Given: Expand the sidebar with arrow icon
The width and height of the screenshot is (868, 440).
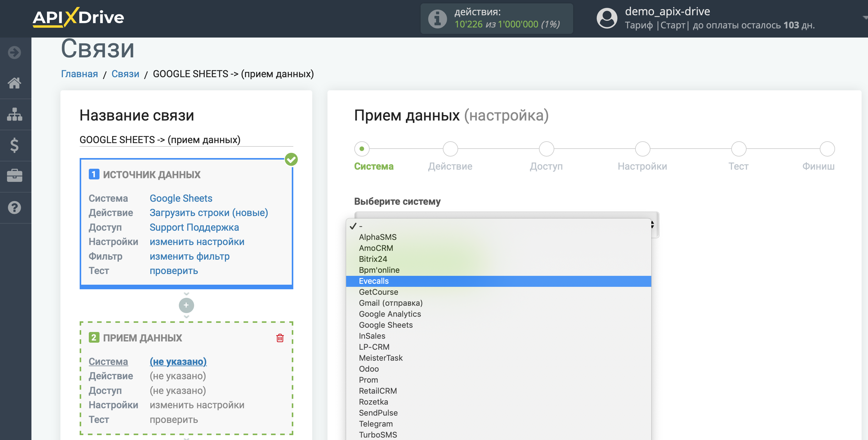Looking at the screenshot, I should click(14, 52).
